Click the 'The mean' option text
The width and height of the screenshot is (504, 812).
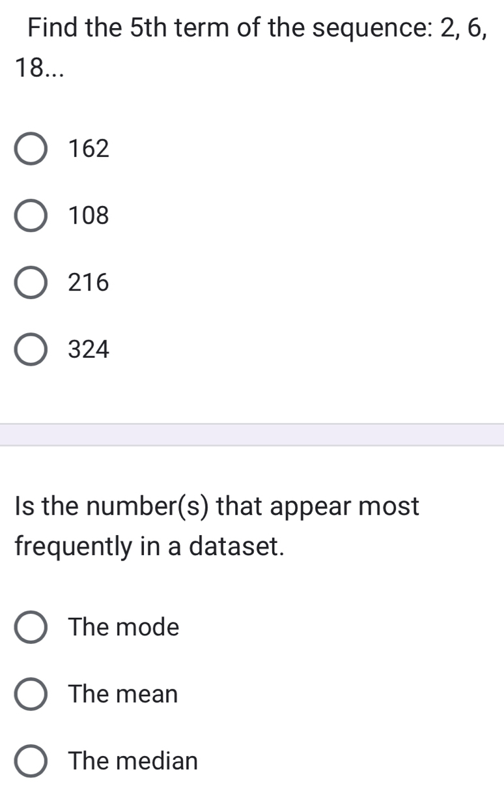(123, 694)
